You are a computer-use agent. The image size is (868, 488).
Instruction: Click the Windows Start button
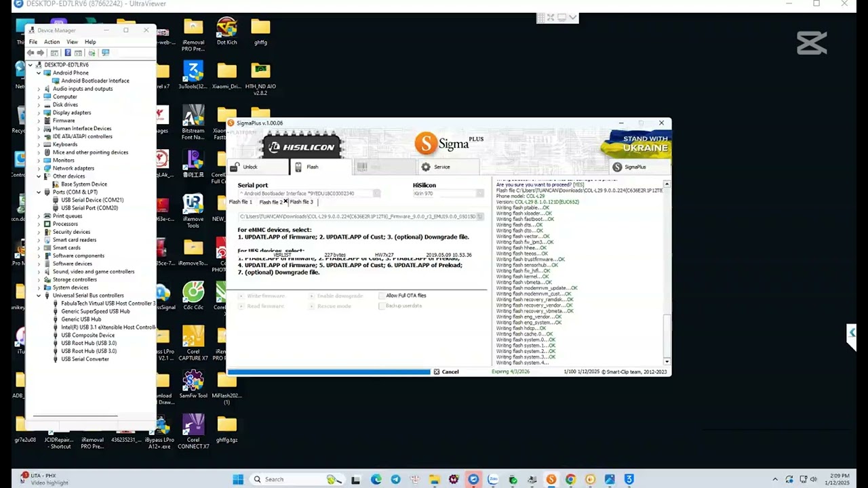coord(238,479)
